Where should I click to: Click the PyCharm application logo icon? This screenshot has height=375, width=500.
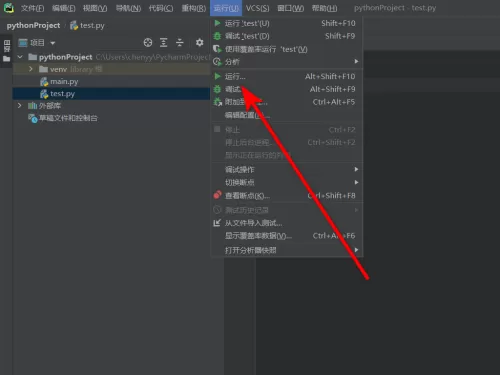tap(9, 8)
